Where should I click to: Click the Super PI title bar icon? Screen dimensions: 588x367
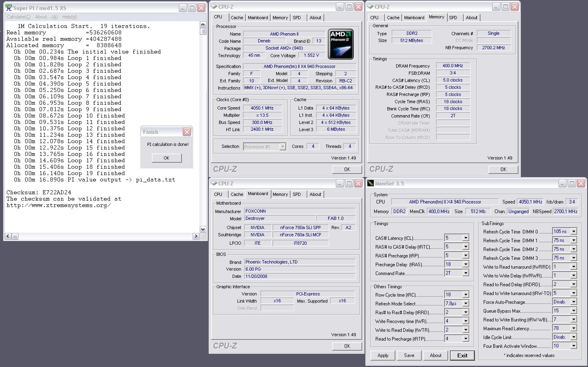pos(8,8)
